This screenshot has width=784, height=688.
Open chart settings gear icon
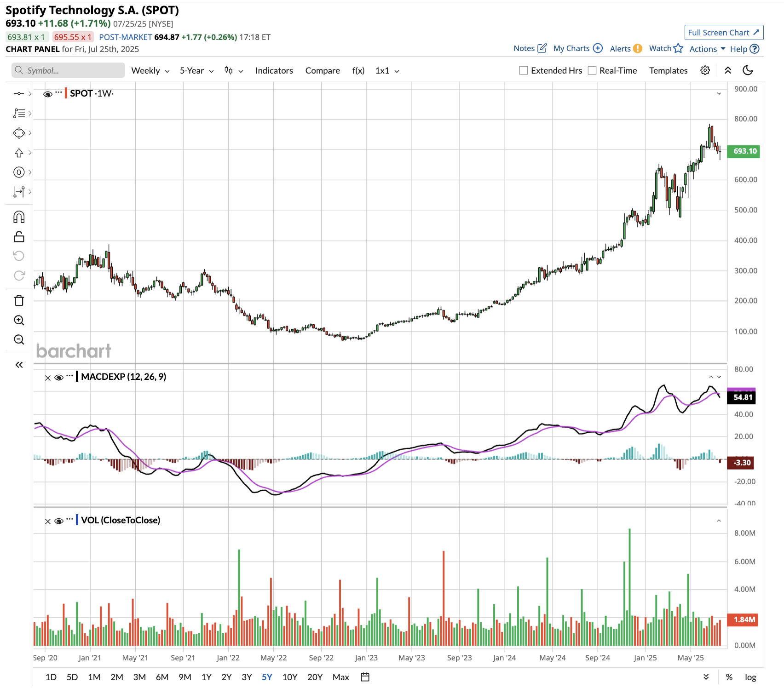(705, 70)
